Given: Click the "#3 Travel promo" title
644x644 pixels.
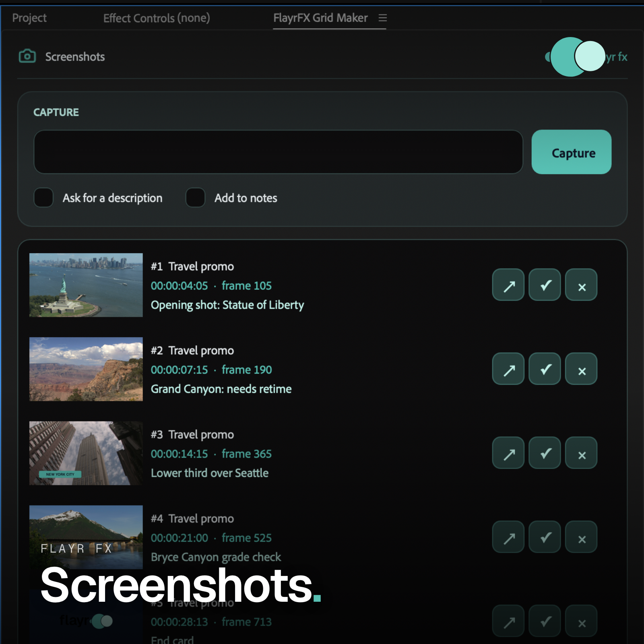Looking at the screenshot, I should coord(192,435).
